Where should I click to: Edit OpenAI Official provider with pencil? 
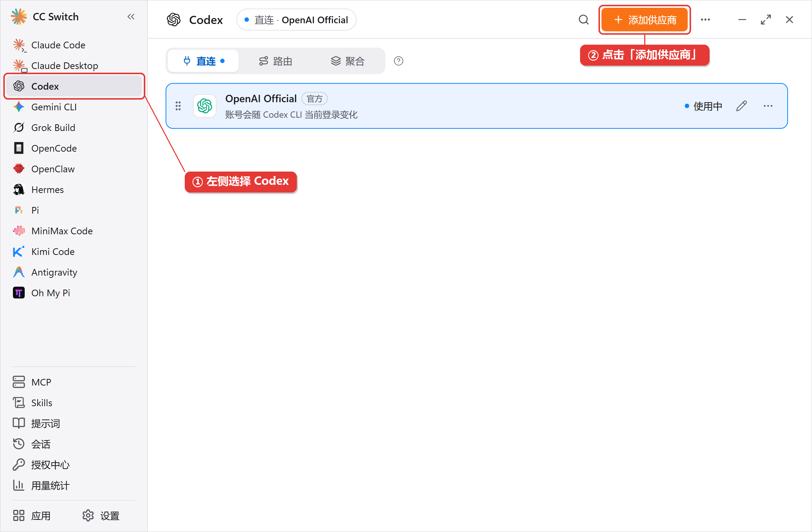(742, 106)
